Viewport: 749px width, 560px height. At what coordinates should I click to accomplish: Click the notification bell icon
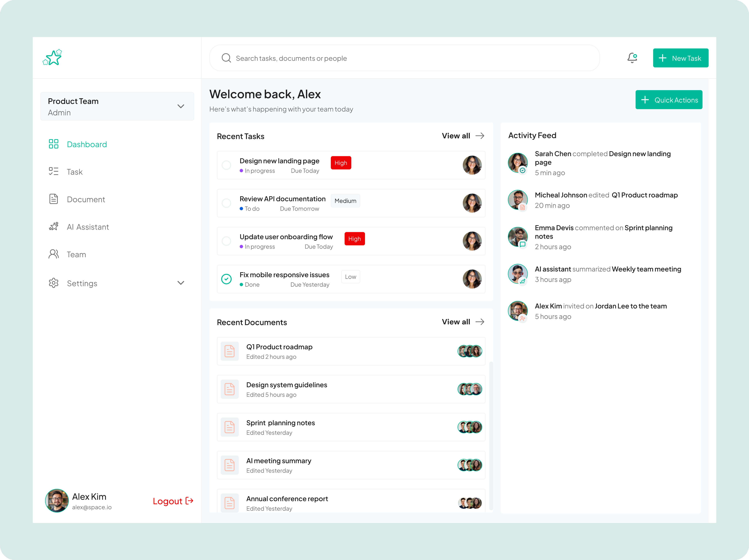coord(632,58)
